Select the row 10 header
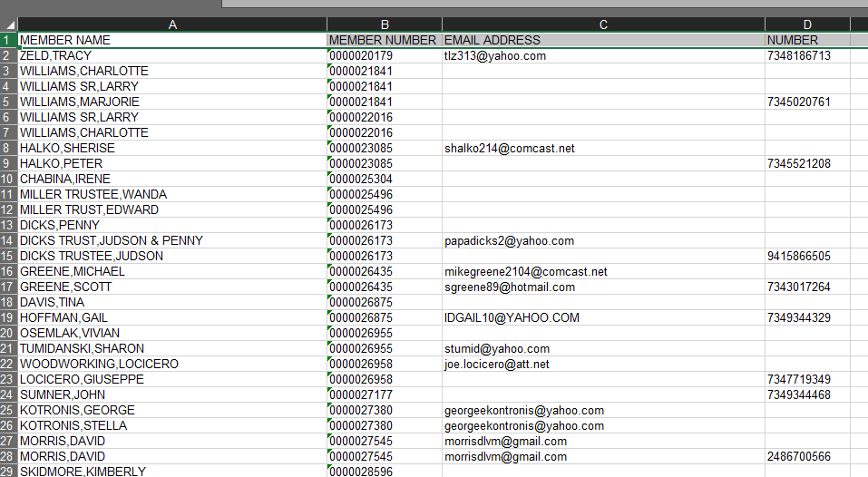Image resolution: width=868 pixels, height=477 pixels. (8, 179)
